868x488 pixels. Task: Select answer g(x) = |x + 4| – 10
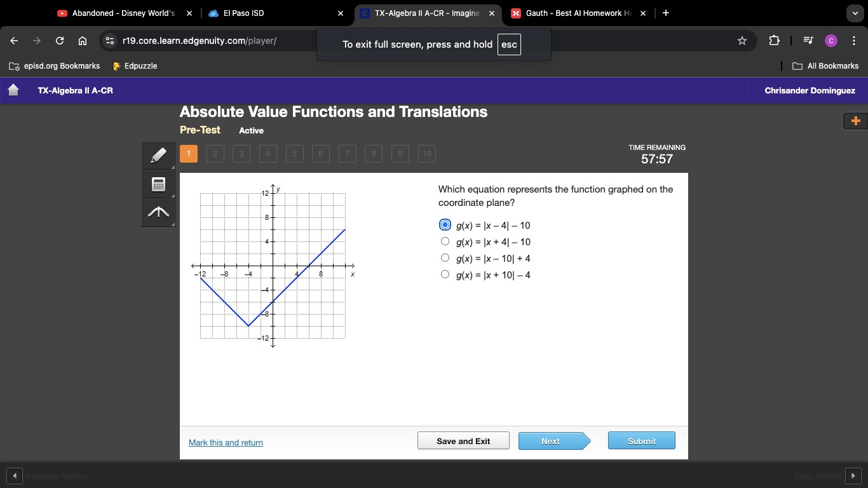pos(445,241)
